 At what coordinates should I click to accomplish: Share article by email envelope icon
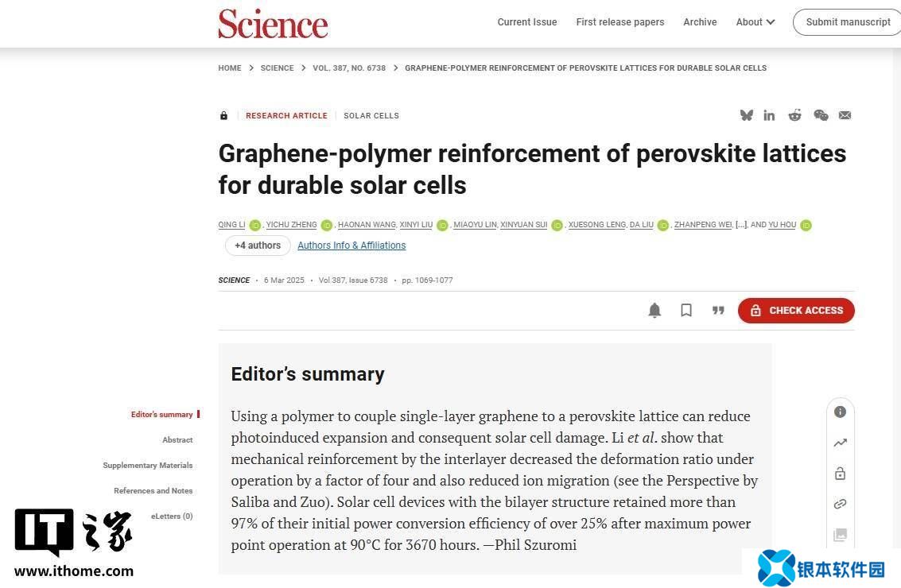pyautogui.click(x=845, y=115)
